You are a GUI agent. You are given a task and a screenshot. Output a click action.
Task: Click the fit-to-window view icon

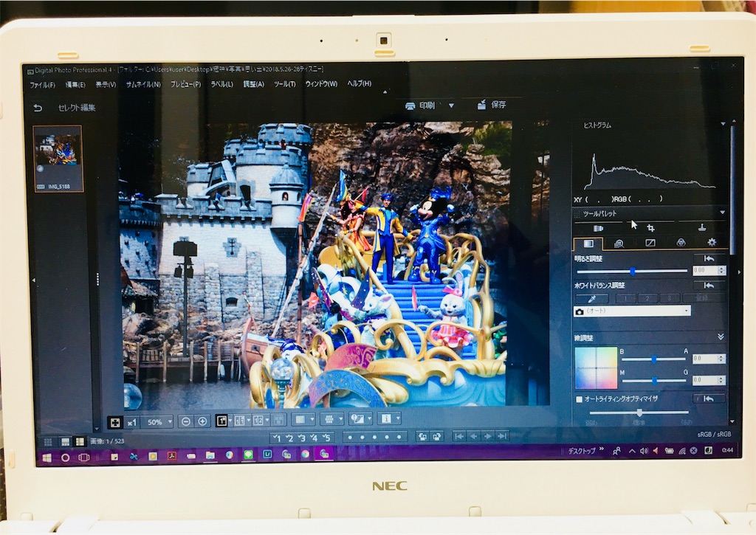tap(114, 422)
